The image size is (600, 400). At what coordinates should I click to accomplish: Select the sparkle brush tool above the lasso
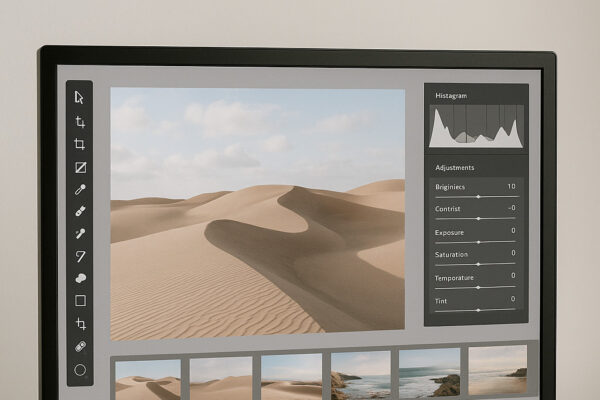(80, 233)
